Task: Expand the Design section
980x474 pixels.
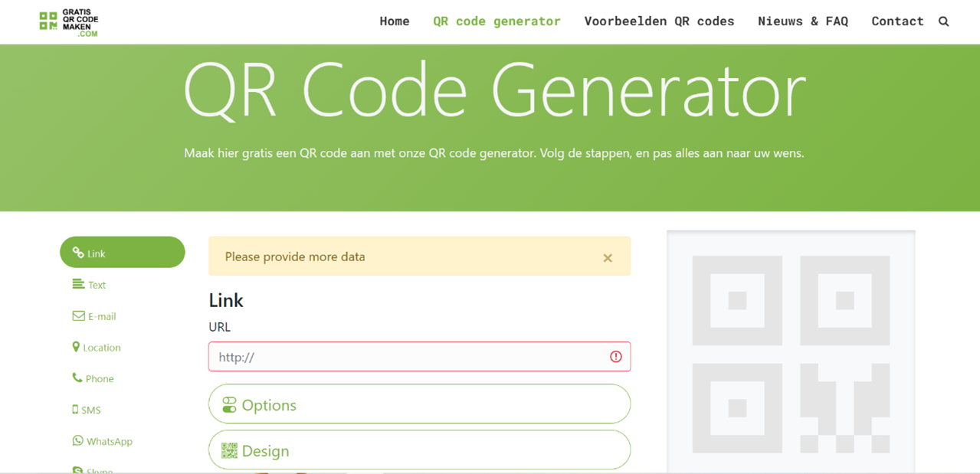Action: (419, 450)
